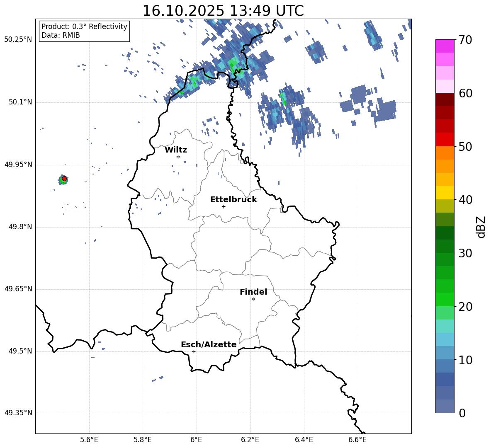Click the bright red colorbar segment above 50

445,140
